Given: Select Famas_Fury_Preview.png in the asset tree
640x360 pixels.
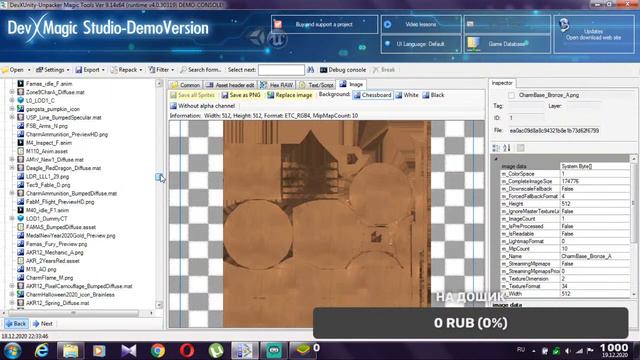Looking at the screenshot, I should [56, 244].
